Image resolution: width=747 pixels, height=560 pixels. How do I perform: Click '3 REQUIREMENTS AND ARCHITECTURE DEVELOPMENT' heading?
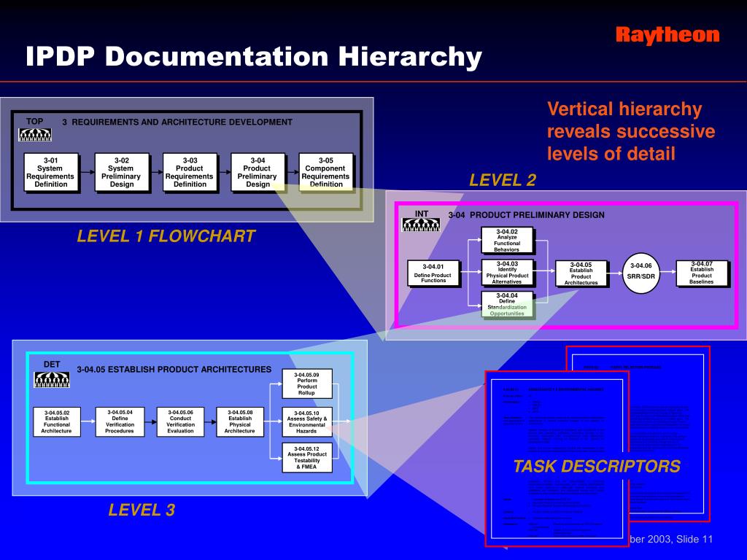[x=177, y=122]
